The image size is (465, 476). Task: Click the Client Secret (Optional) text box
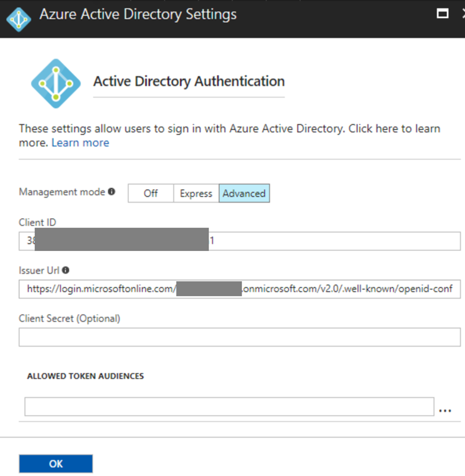click(240, 337)
